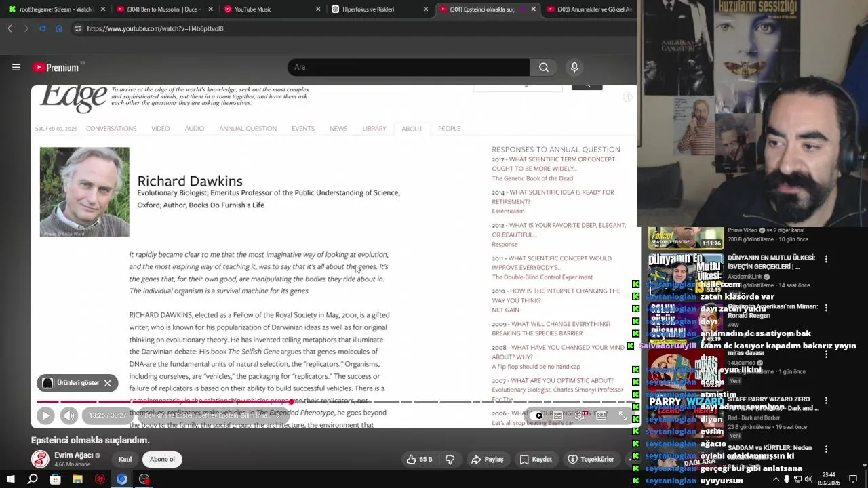The height and width of the screenshot is (488, 868).
Task: Toggle subtitles in the player controls
Action: (x=558, y=415)
